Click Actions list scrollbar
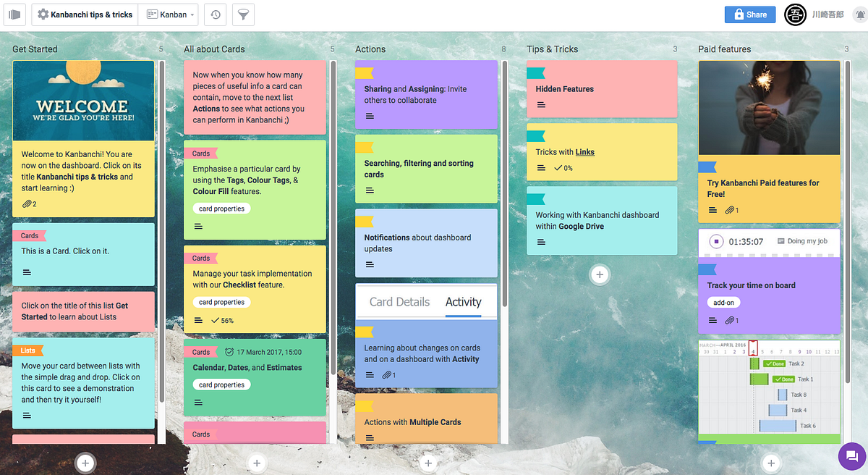 point(504,183)
